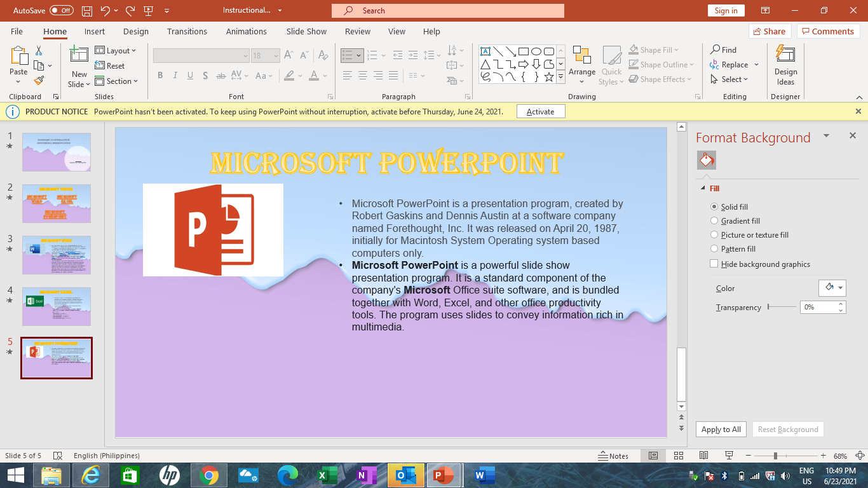This screenshot has width=868, height=488.
Task: Click the Cut scissors icon
Action: click(x=39, y=50)
